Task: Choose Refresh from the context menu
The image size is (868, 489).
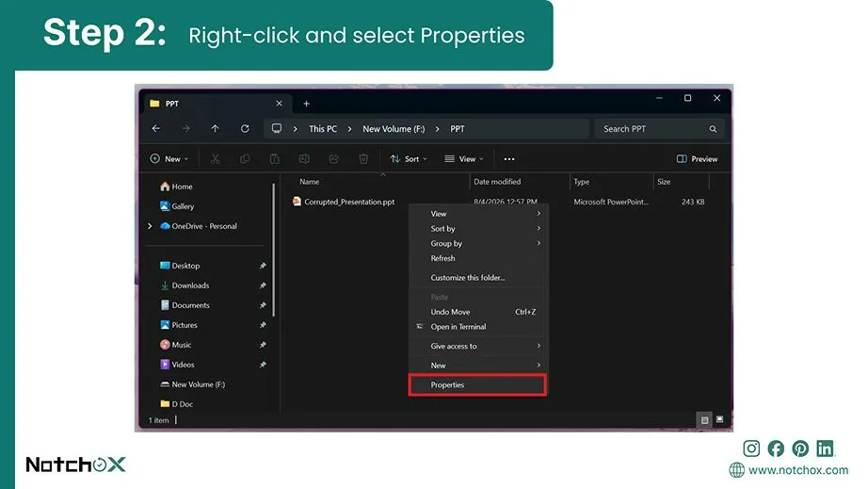Action: click(478, 258)
